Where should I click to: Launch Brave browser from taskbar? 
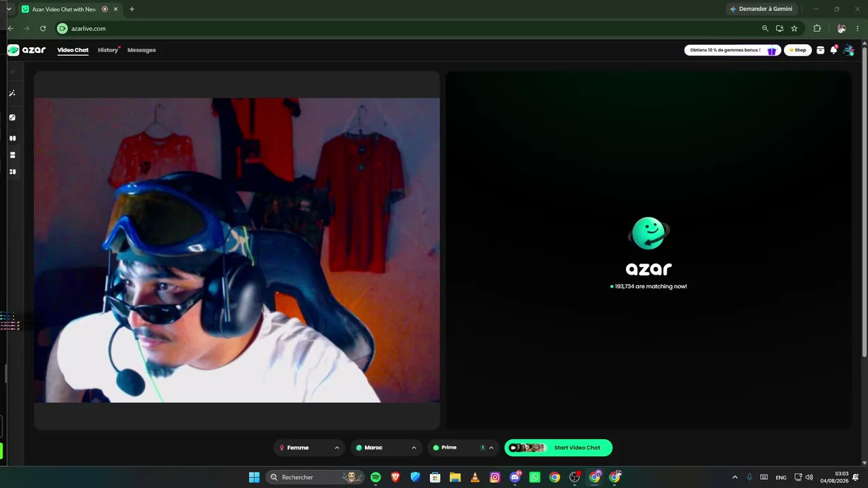click(x=395, y=477)
